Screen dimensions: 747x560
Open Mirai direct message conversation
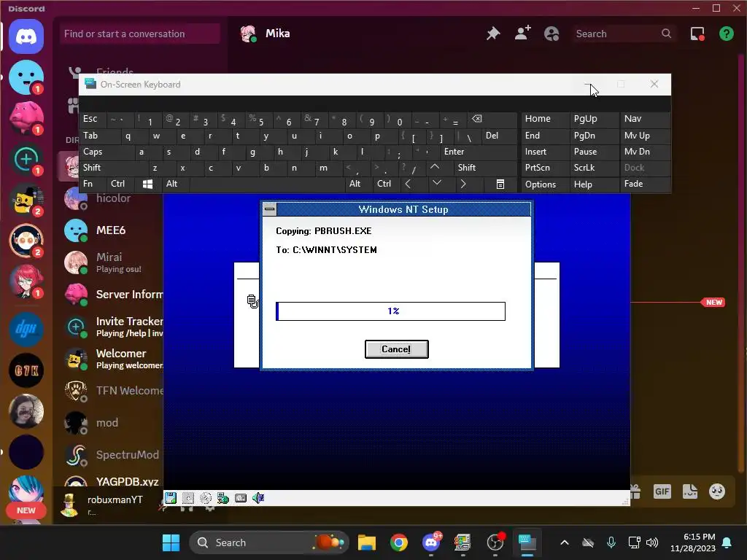[x=112, y=262]
